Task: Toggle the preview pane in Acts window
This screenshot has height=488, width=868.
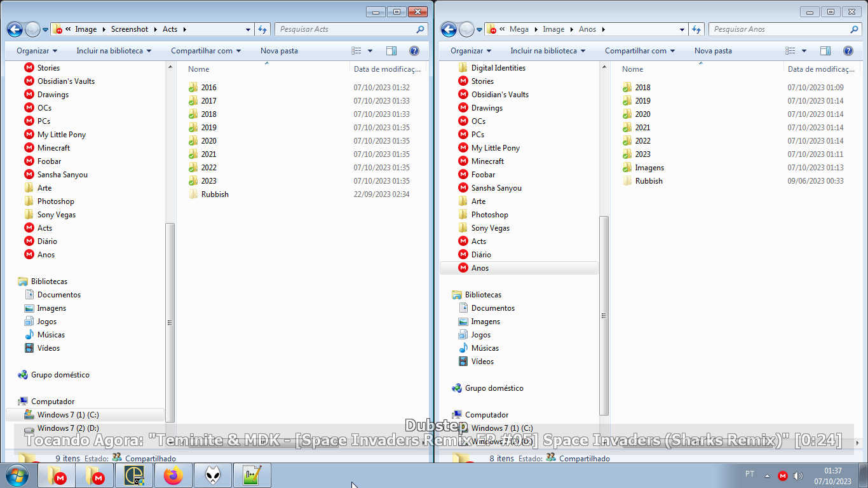Action: point(391,51)
